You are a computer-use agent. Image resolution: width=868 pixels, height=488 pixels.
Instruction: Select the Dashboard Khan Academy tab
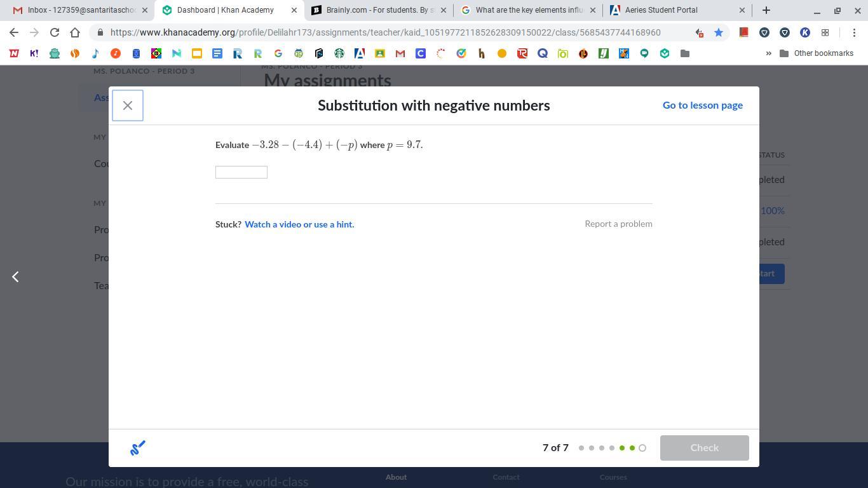(x=229, y=10)
